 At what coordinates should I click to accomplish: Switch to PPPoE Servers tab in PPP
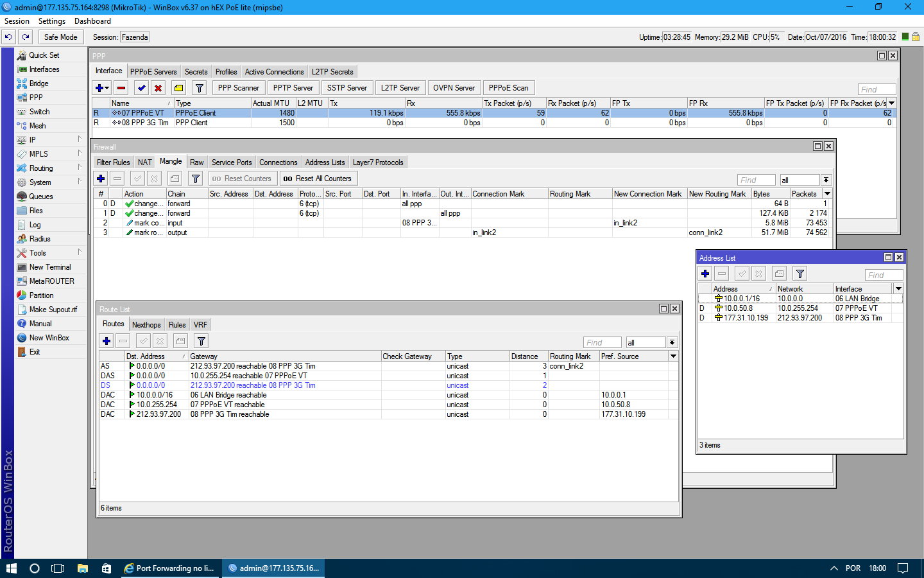click(153, 72)
